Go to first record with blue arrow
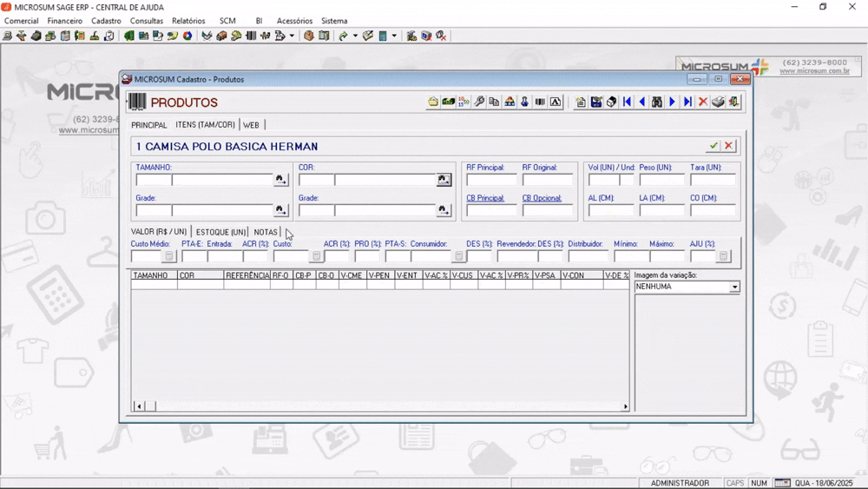Viewport: 868px width, 489px height. click(627, 102)
